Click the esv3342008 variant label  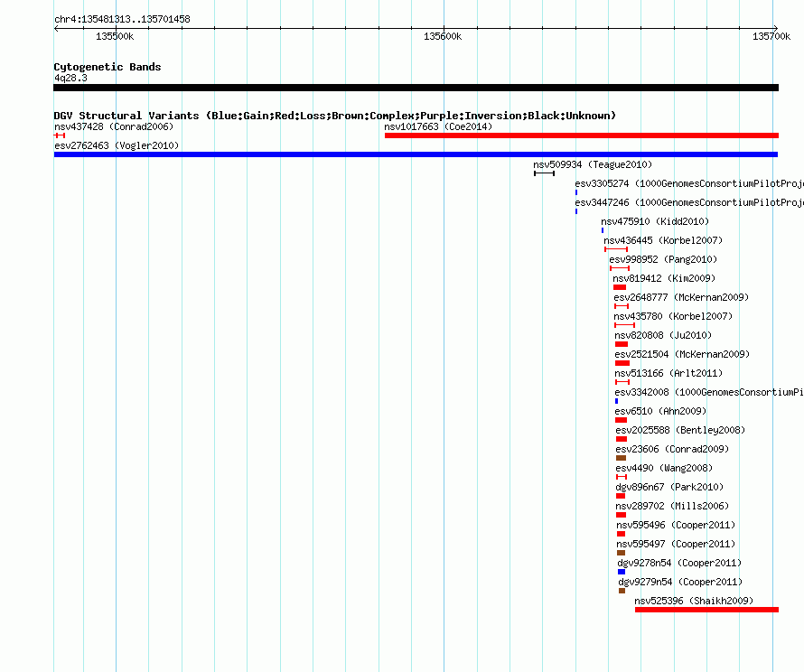click(x=709, y=392)
